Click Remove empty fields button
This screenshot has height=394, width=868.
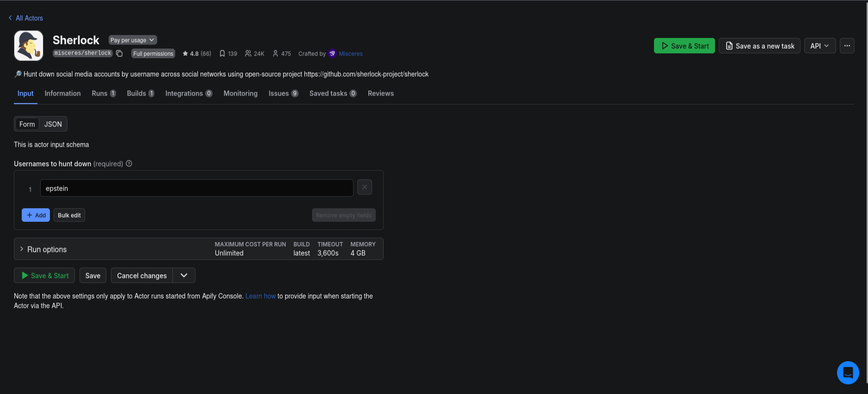click(344, 215)
